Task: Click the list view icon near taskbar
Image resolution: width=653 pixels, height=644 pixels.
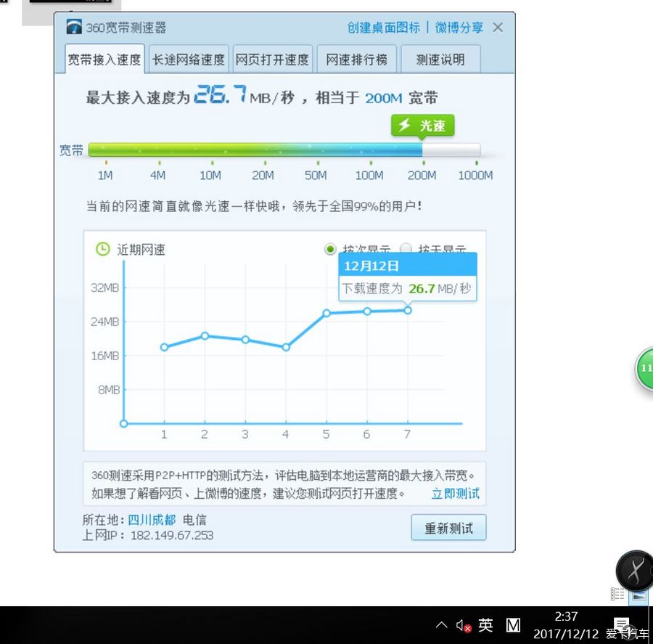Action: tap(617, 594)
